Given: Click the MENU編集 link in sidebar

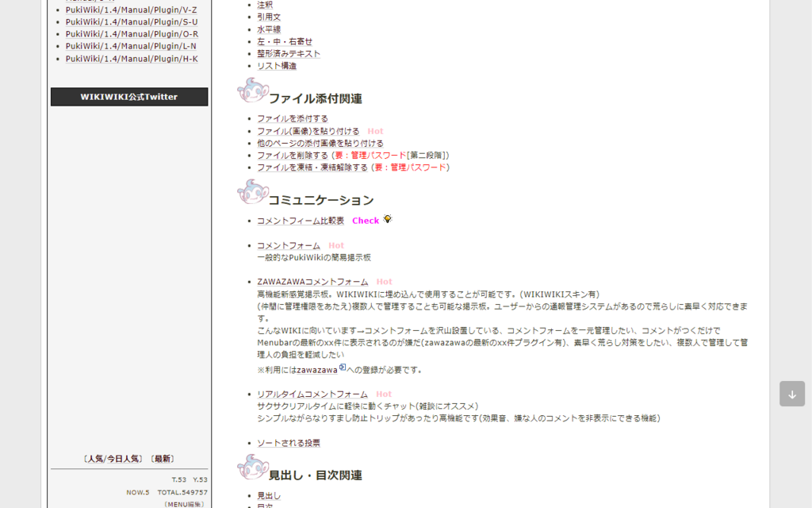Looking at the screenshot, I should [184, 504].
